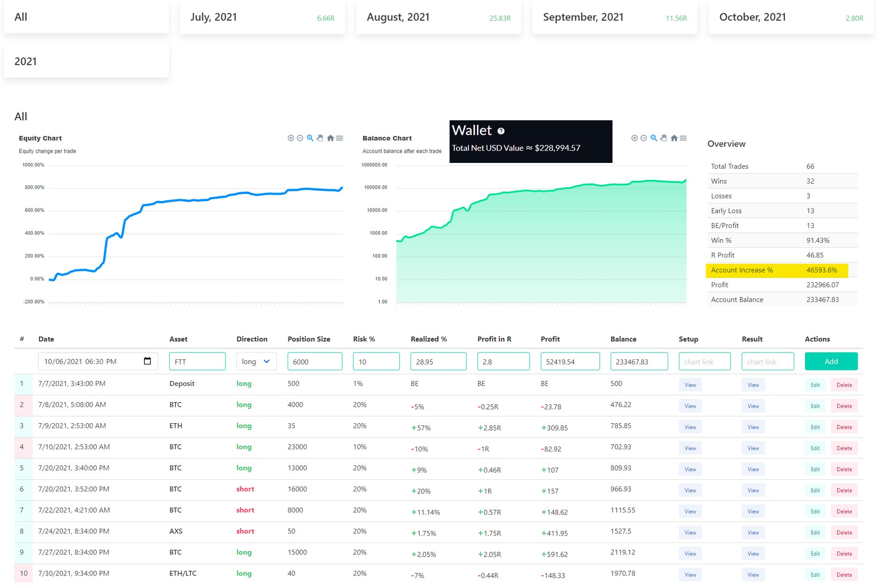Viewport: 876px width, 588px height.
Task: Select the 2021 summary tab
Action: (86, 61)
